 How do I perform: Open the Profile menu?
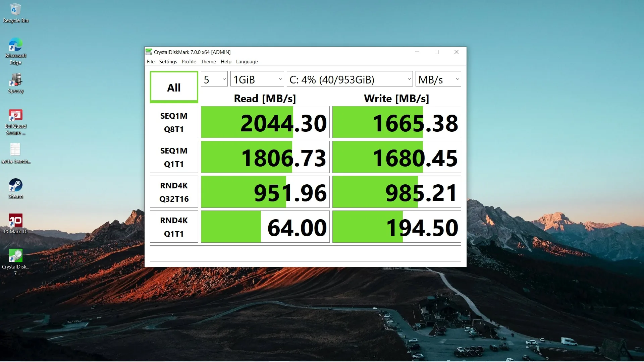click(189, 62)
